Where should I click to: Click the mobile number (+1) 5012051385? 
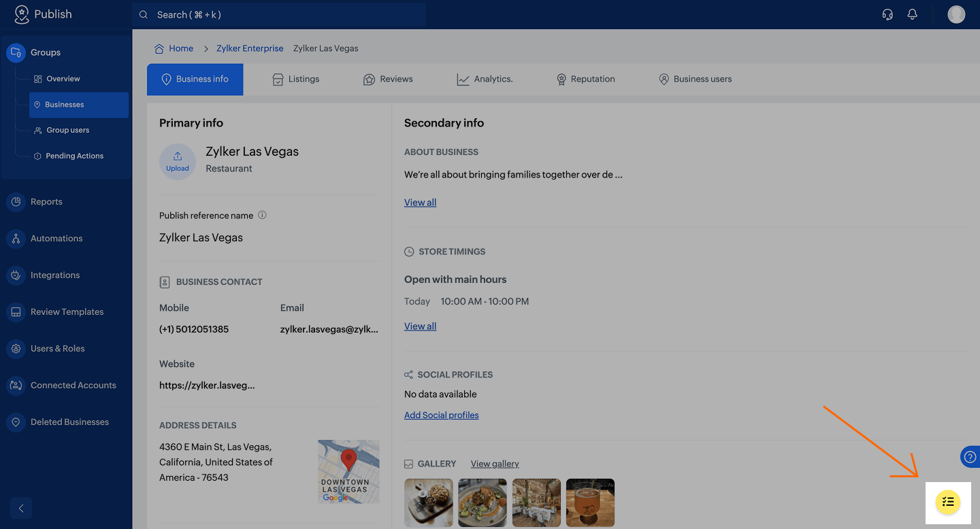pos(194,329)
